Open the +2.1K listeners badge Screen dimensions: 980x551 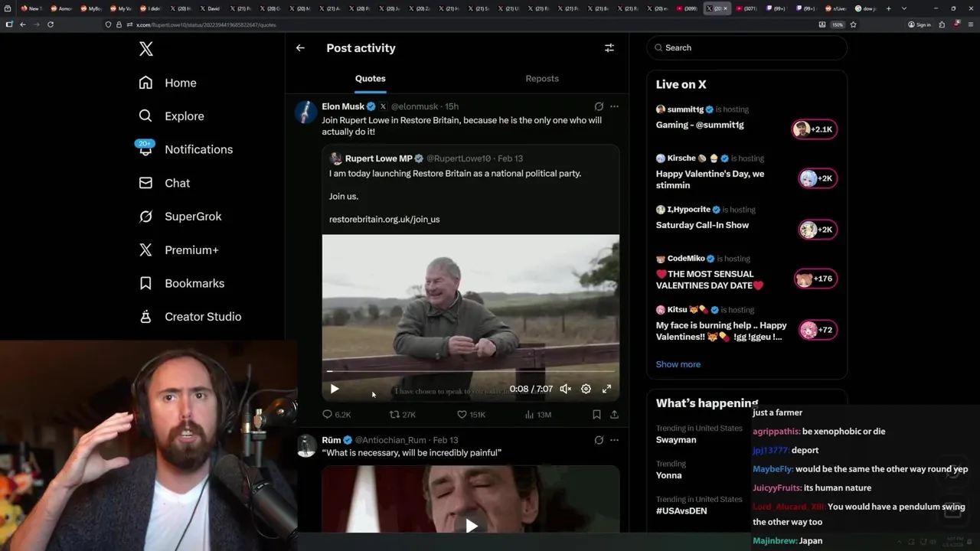tap(815, 129)
